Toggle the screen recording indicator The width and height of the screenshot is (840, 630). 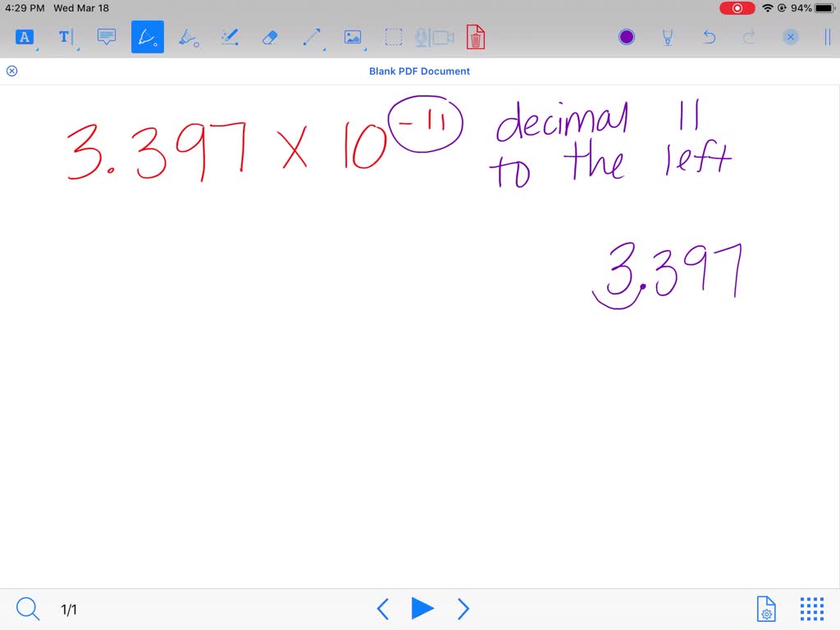pyautogui.click(x=737, y=7)
